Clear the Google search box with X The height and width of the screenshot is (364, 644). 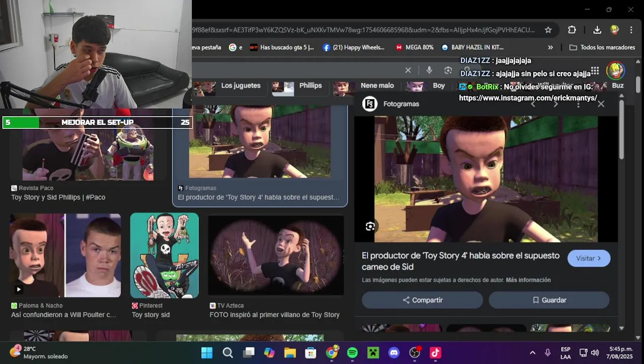pos(408,70)
